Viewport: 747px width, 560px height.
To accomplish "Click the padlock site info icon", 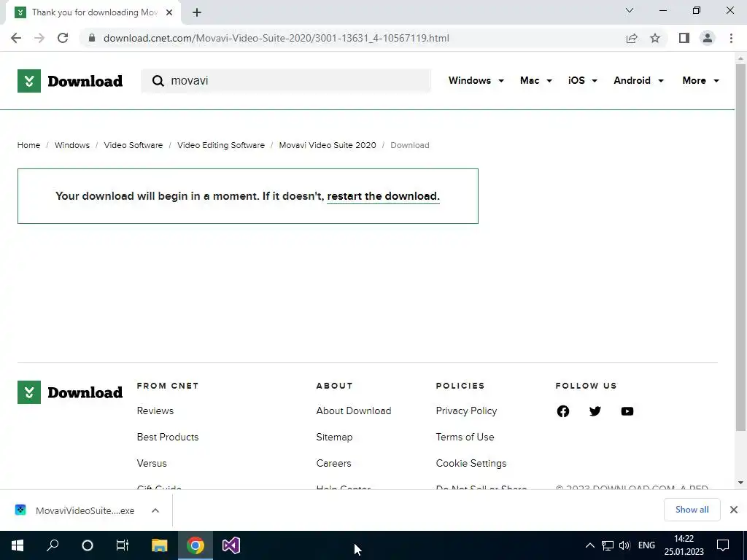I will (92, 38).
